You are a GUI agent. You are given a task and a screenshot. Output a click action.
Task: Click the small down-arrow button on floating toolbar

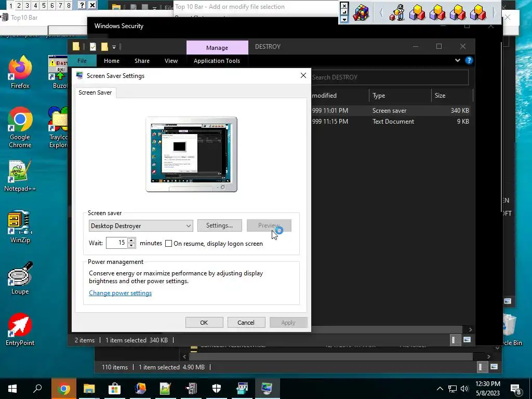pyautogui.click(x=344, y=19)
